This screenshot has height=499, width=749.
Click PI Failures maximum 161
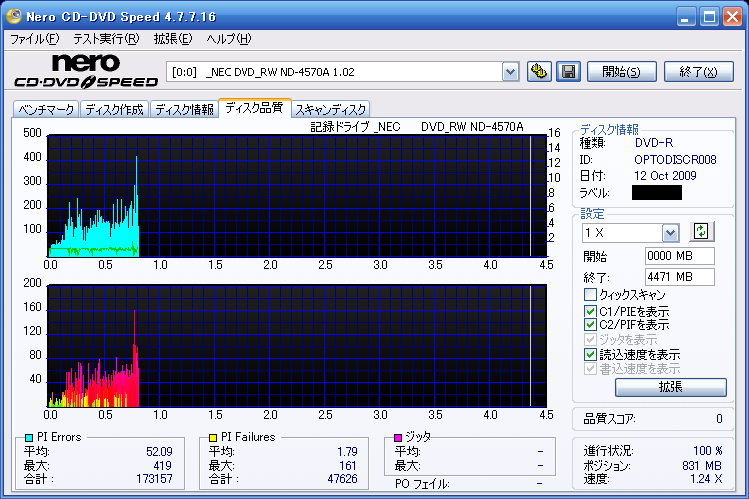[x=348, y=466]
